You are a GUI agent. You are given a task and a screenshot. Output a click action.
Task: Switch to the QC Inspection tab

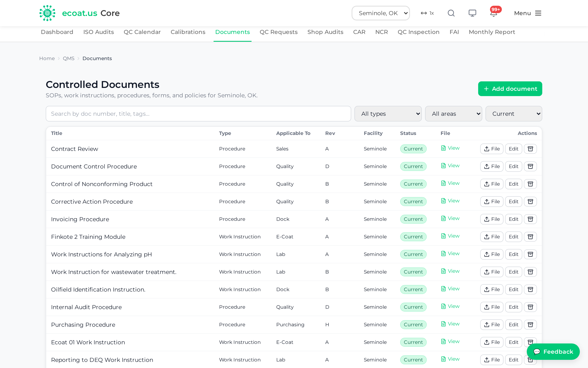coord(418,32)
